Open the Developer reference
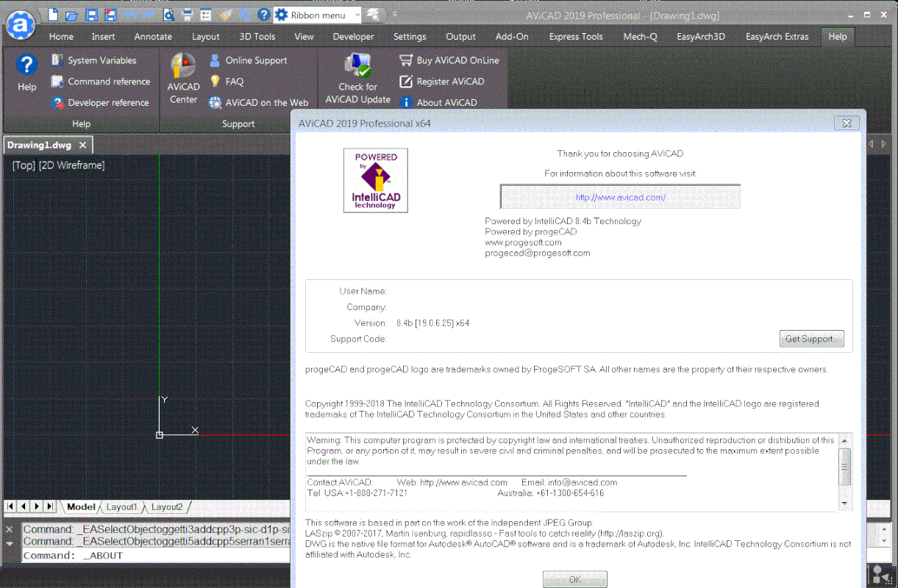898x588 pixels. pyautogui.click(x=100, y=103)
